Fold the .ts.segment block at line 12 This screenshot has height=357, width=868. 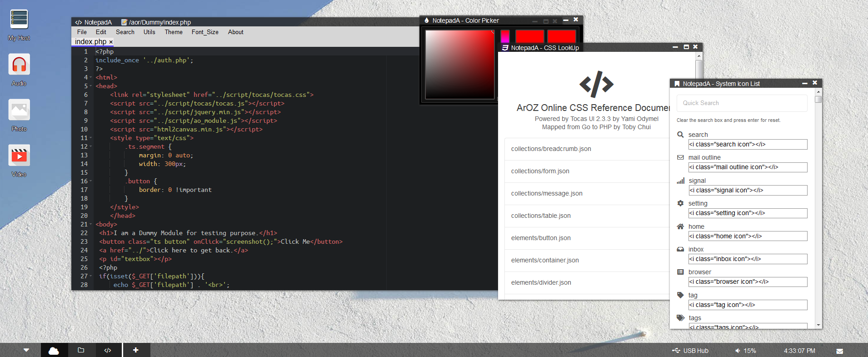tap(91, 146)
